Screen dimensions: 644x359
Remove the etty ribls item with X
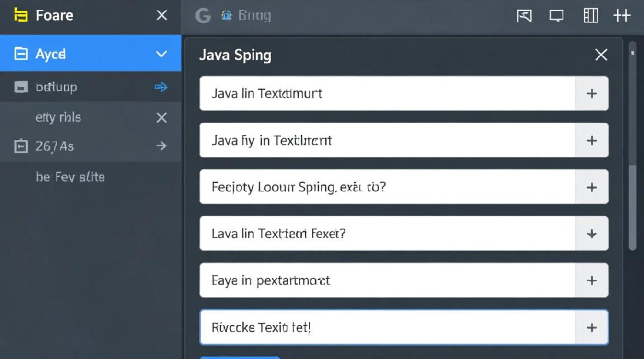(x=161, y=118)
